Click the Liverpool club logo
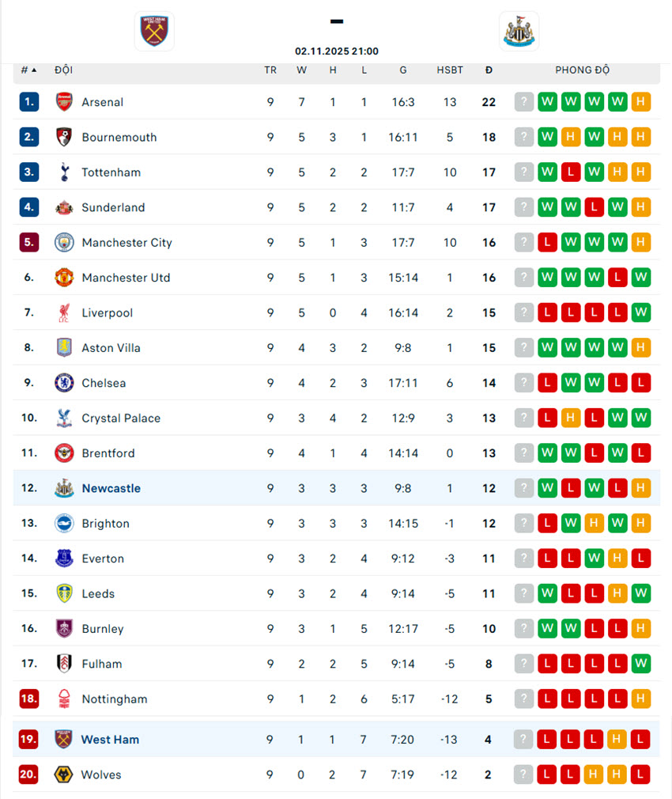 pyautogui.click(x=64, y=313)
